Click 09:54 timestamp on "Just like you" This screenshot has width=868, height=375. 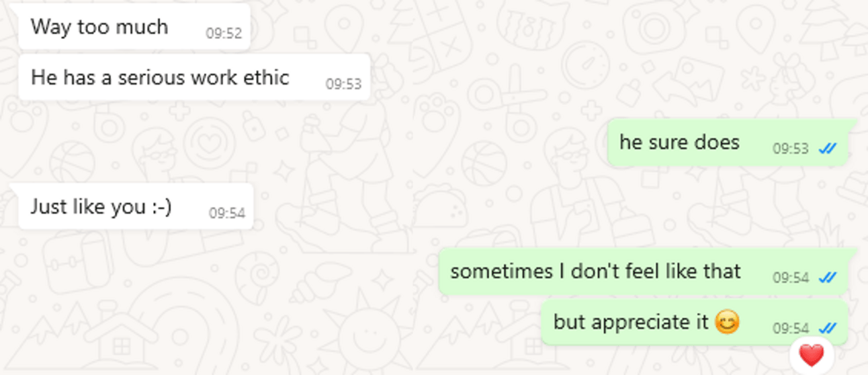pos(227,214)
